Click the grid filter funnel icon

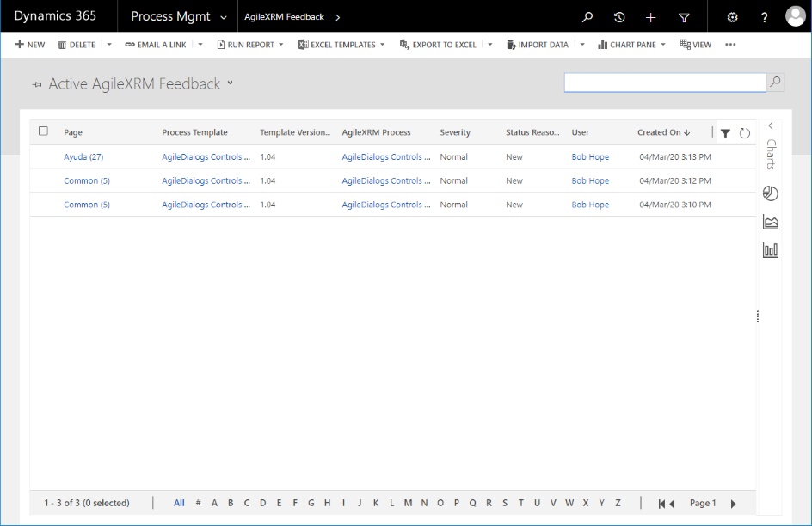click(725, 133)
